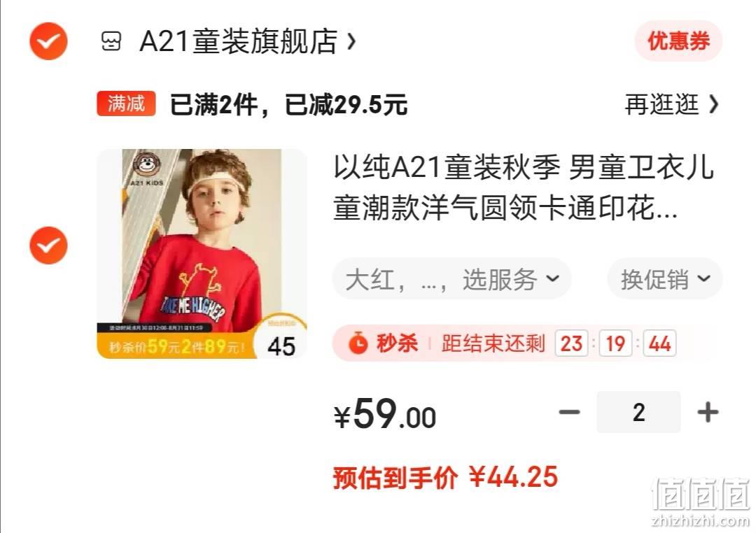
Task: Tap the 预估到手价 ¥44.25 estimate
Action: click(x=445, y=477)
